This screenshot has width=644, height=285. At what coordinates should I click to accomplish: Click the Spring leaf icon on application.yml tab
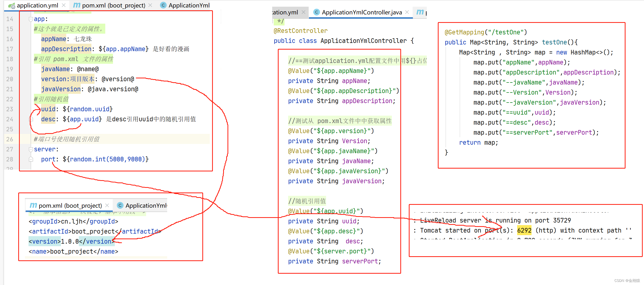tap(12, 6)
